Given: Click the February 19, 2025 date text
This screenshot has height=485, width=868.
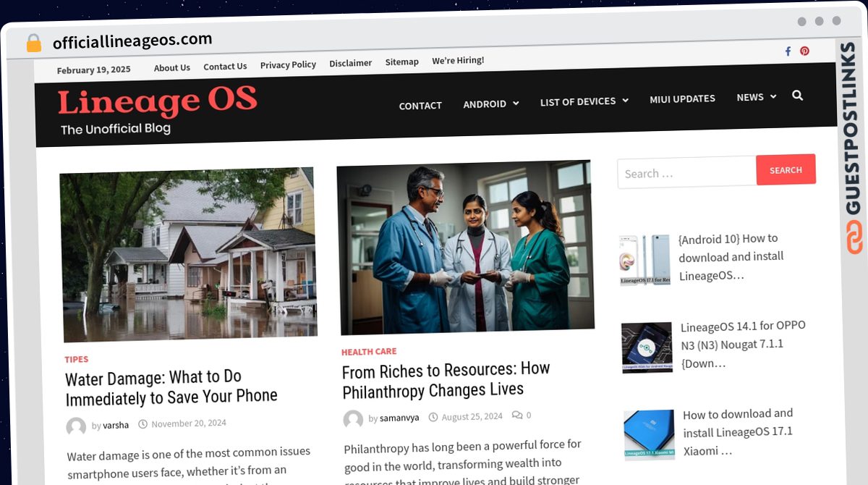Looking at the screenshot, I should point(93,70).
